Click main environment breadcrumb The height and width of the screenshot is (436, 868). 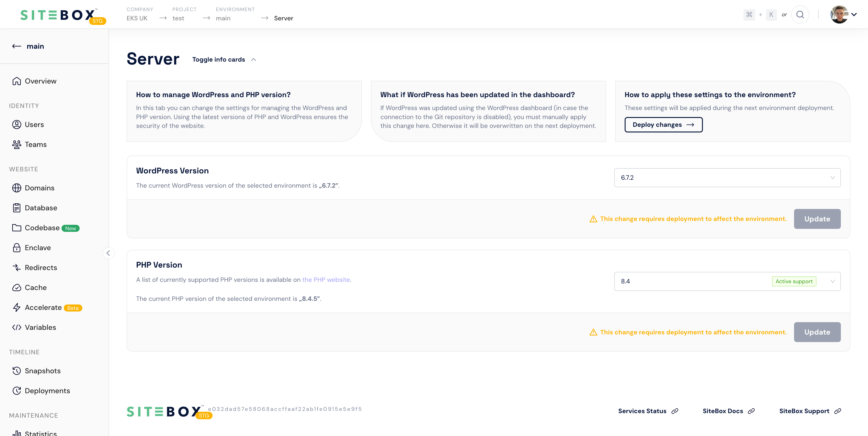click(223, 18)
